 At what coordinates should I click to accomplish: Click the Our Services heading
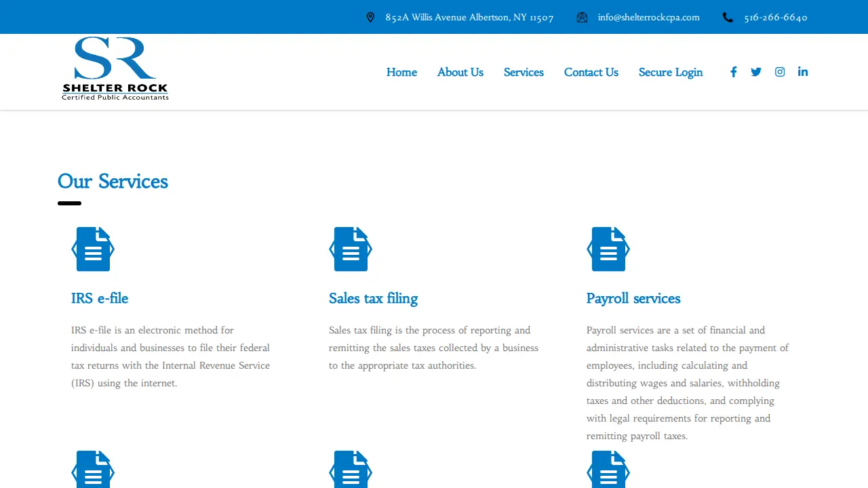(x=113, y=182)
